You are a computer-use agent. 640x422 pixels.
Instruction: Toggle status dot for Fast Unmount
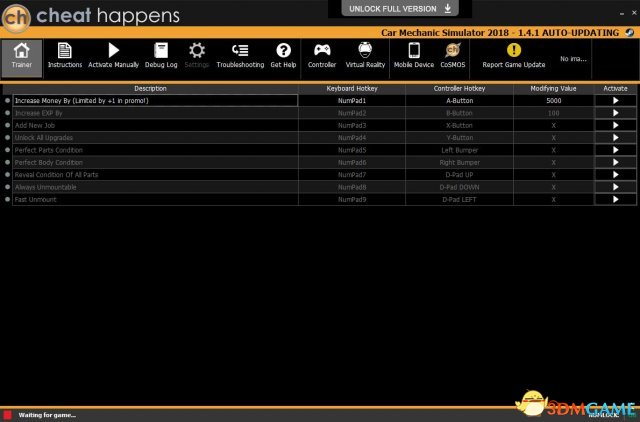pyautogui.click(x=7, y=199)
